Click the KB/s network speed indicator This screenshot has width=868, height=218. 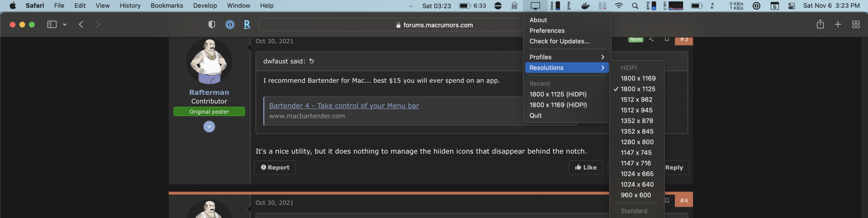pyautogui.click(x=736, y=6)
